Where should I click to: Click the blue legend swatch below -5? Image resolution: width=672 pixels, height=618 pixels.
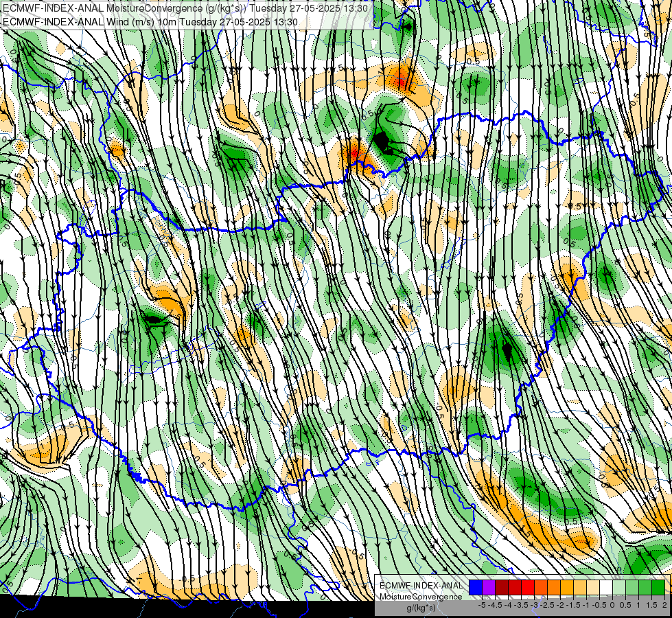click(476, 587)
